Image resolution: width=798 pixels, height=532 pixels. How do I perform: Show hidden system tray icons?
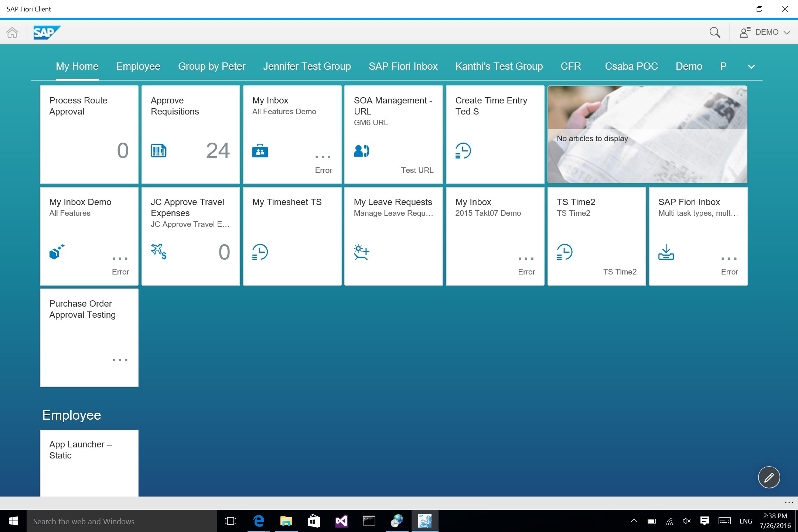tap(634, 521)
